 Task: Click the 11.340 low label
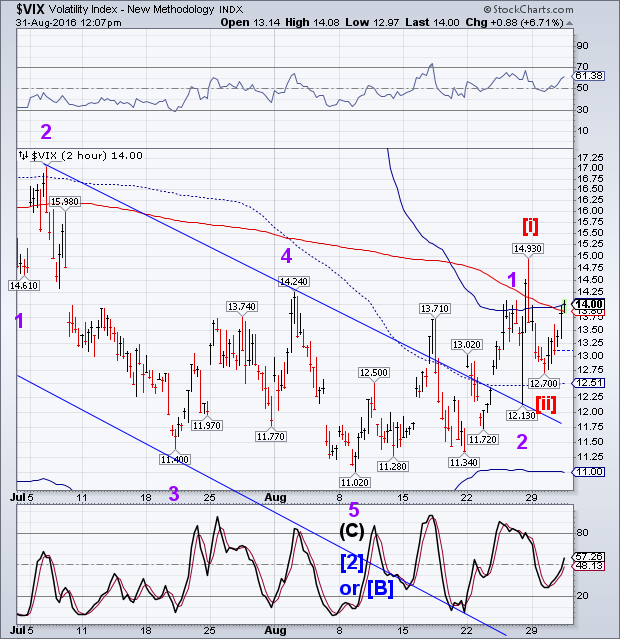point(464,462)
